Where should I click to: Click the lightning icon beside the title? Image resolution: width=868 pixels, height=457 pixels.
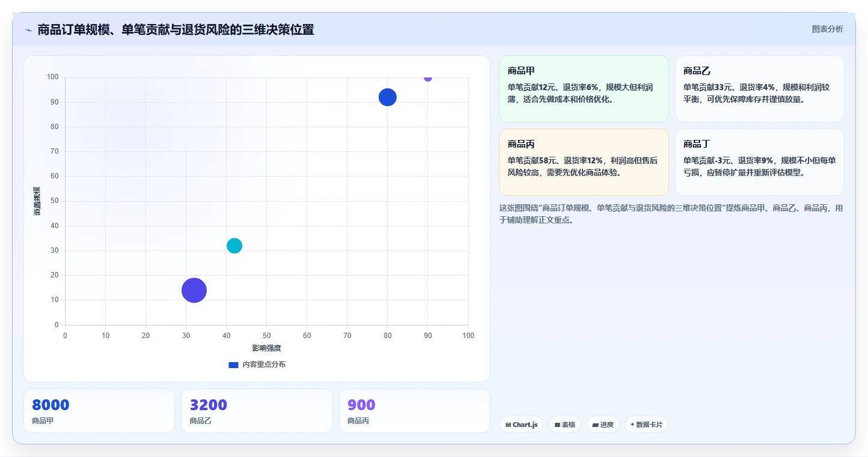[x=29, y=30]
